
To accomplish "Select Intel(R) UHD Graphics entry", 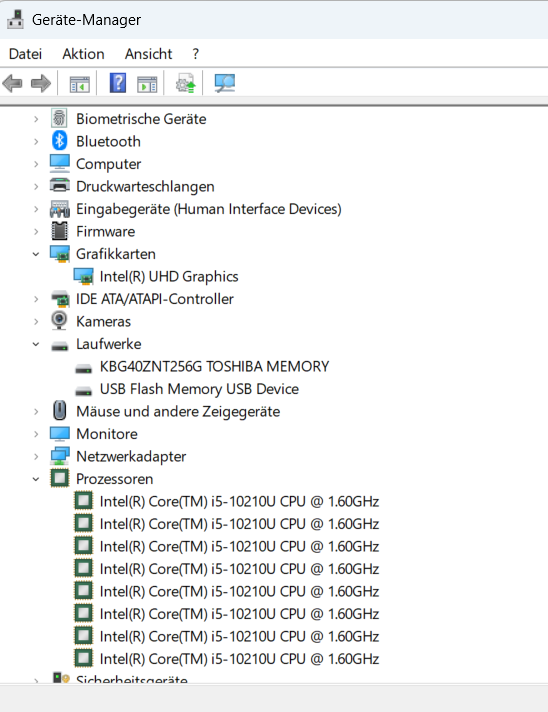I will [169, 276].
